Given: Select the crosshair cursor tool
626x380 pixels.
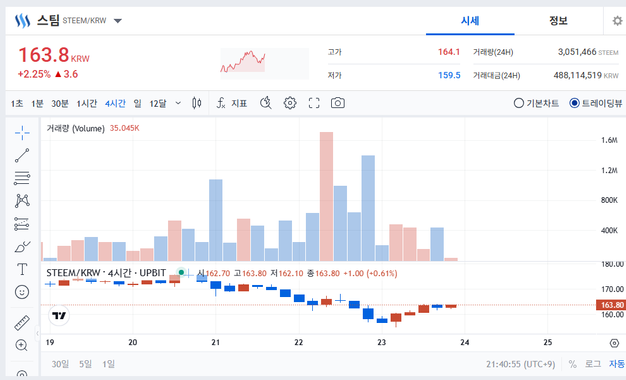Looking at the screenshot, I should pyautogui.click(x=22, y=133).
